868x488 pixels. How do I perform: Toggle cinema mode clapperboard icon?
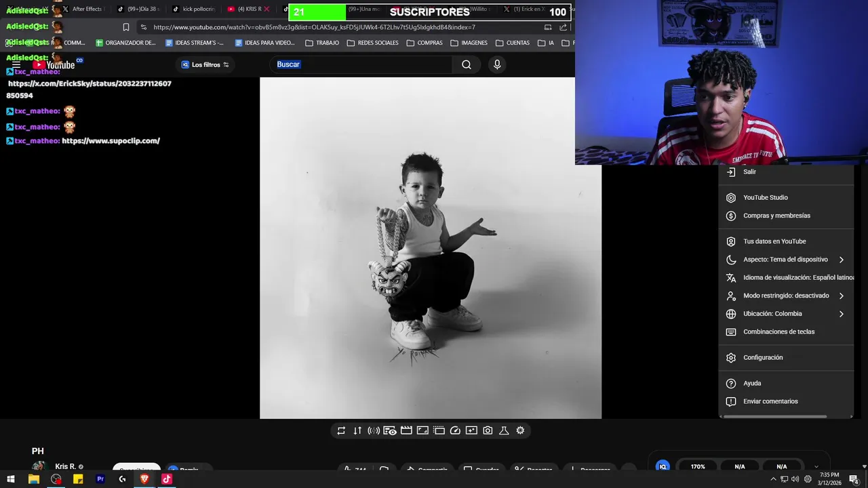[x=406, y=430]
